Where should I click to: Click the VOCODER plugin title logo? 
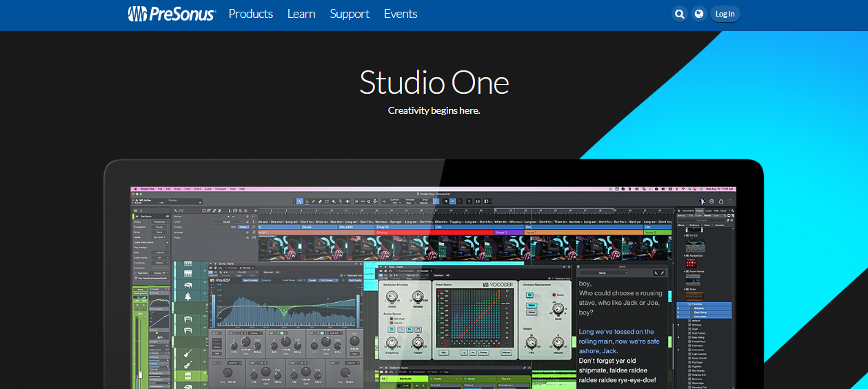click(498, 284)
